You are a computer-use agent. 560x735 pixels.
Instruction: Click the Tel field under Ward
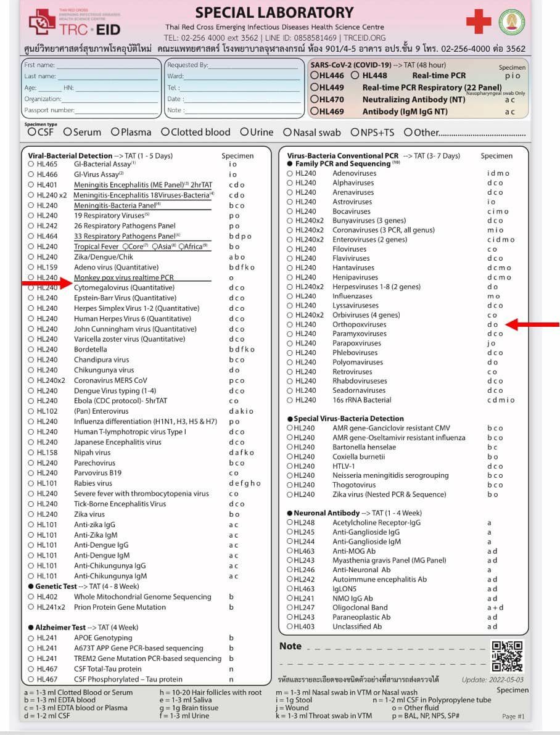click(x=240, y=88)
